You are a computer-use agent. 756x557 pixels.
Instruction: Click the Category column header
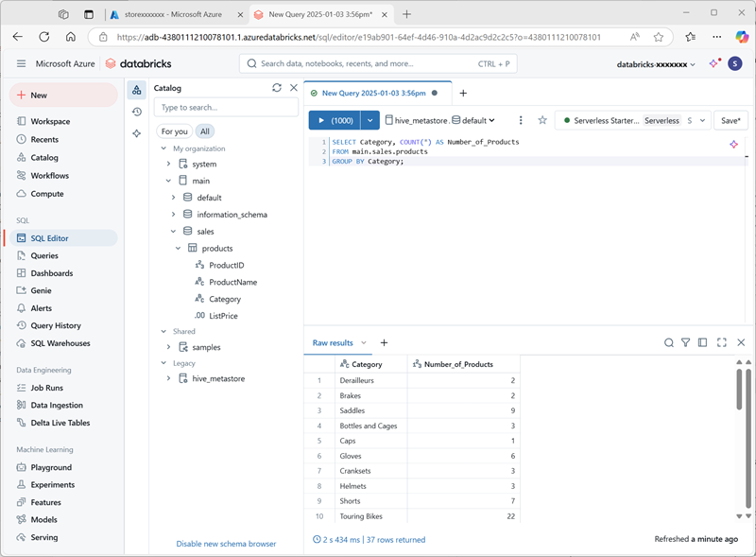[371, 364]
